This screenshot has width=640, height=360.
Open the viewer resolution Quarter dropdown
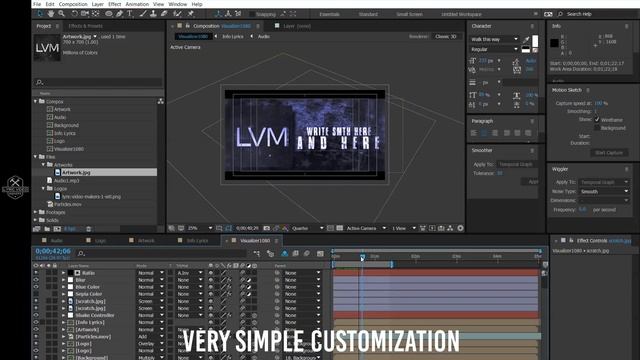point(308,228)
